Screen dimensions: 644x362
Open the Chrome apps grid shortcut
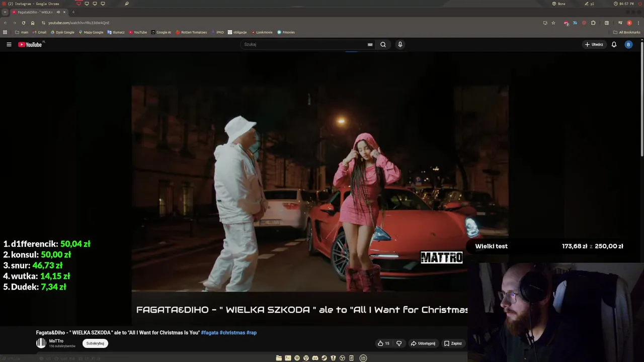[5, 32]
